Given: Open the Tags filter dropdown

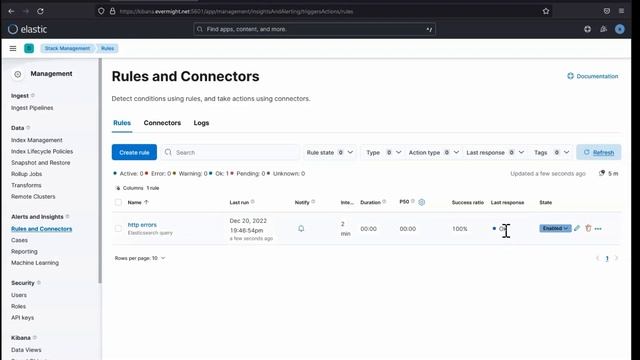Looking at the screenshot, I should coord(551,152).
